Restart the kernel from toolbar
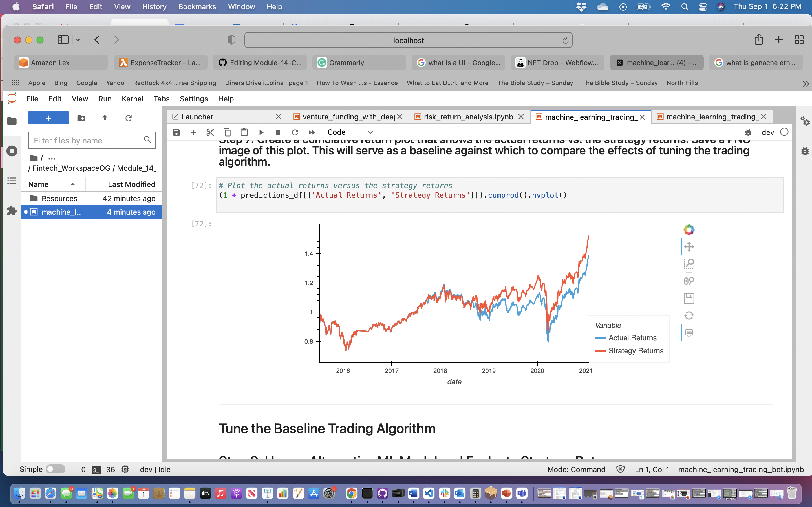 [295, 132]
